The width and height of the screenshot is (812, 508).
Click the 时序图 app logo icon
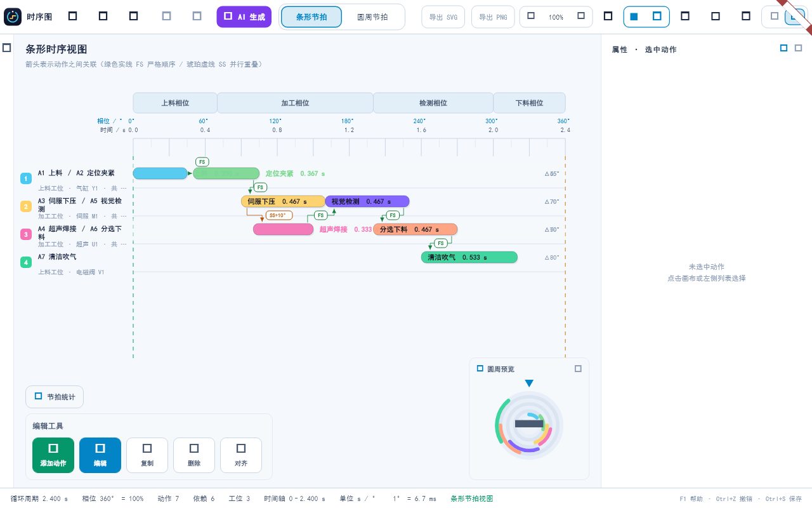tap(13, 17)
